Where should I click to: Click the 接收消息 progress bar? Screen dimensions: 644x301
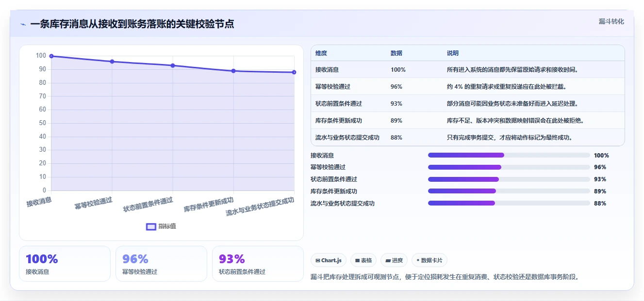click(509, 155)
